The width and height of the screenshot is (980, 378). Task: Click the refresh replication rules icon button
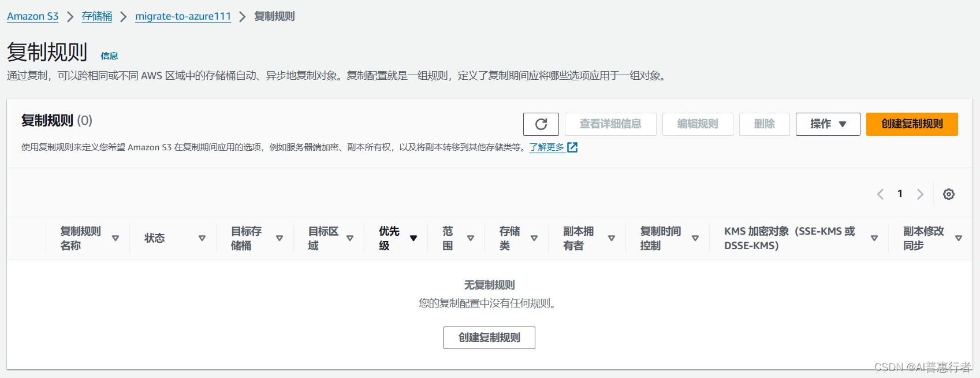pyautogui.click(x=541, y=124)
